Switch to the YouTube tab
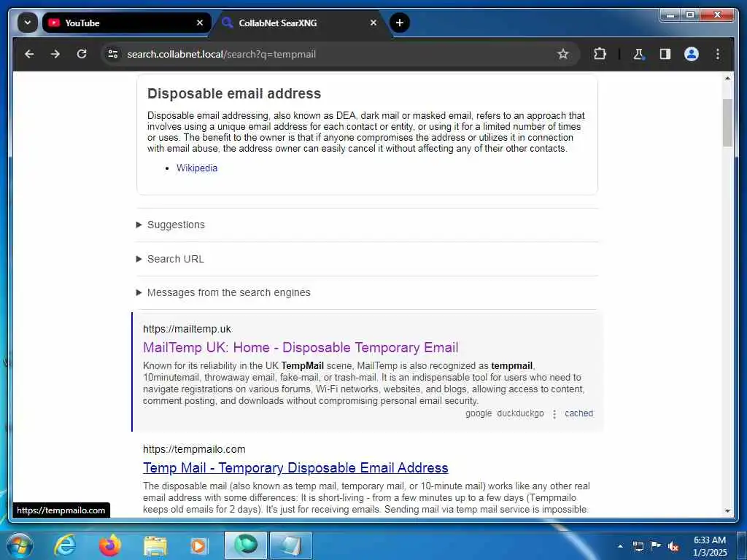 tap(127, 23)
